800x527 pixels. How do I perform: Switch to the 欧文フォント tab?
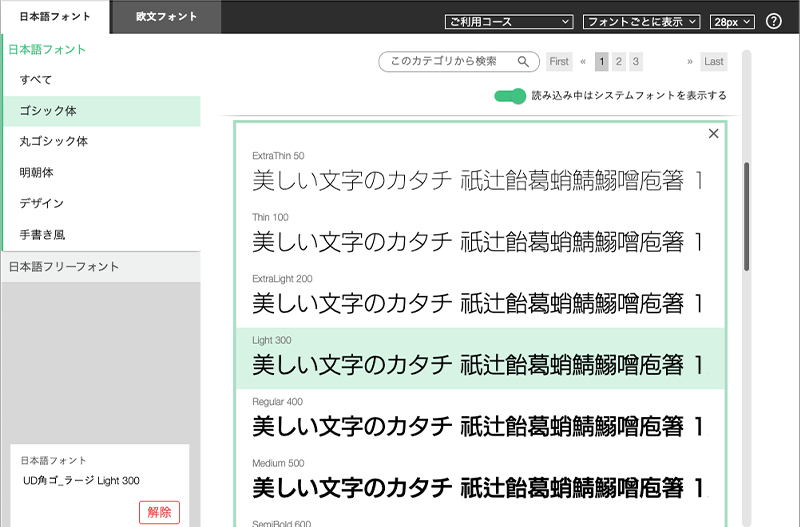(167, 16)
